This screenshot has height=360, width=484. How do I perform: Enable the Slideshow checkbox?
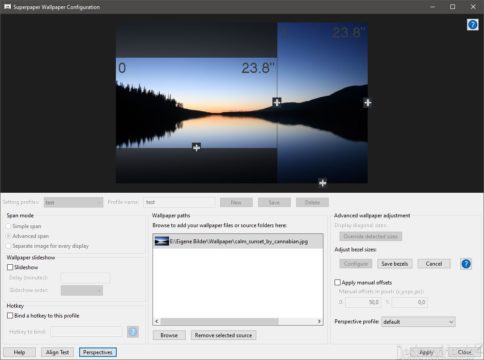coord(10,267)
